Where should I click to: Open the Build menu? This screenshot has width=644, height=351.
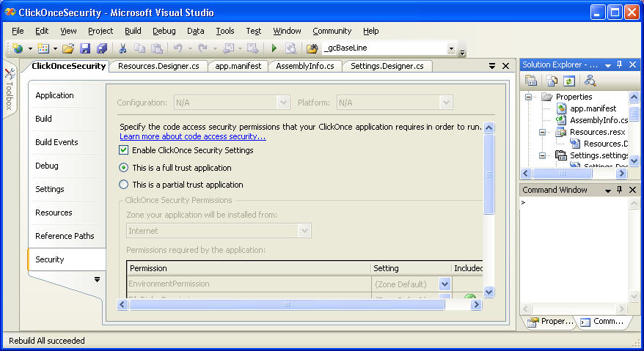tap(133, 31)
